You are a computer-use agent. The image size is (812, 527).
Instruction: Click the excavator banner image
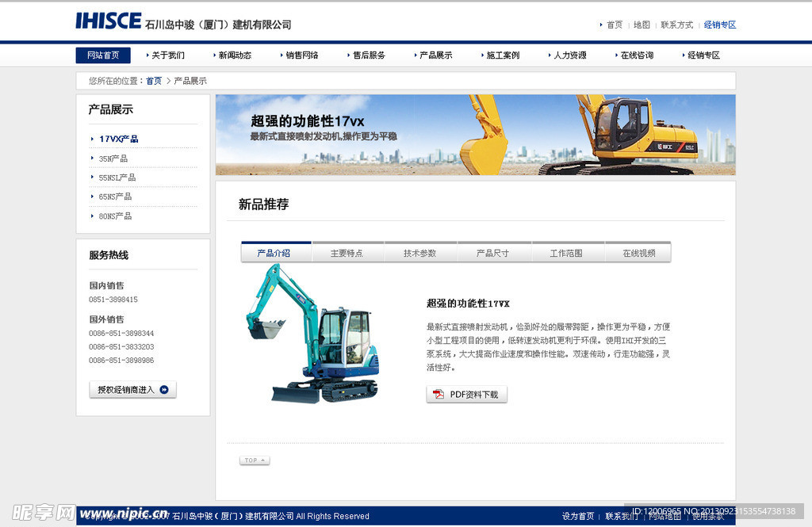476,135
